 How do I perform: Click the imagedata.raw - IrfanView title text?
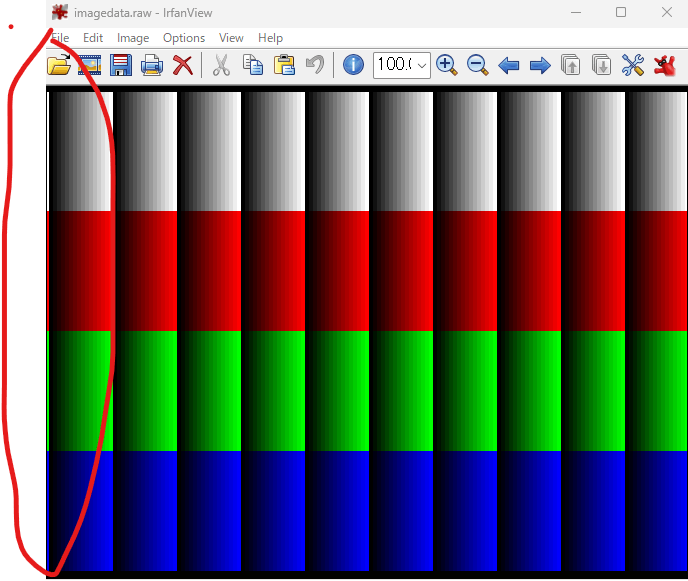tap(143, 13)
